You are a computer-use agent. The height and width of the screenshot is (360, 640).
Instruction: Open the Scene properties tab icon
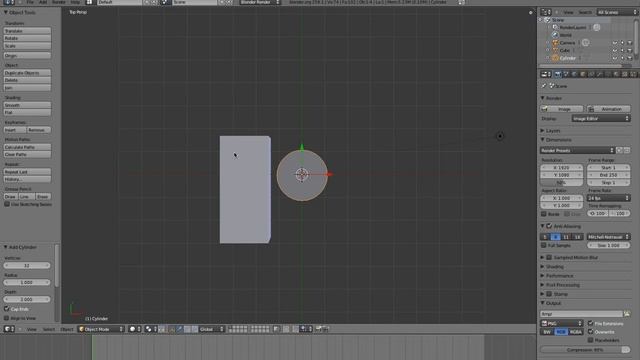click(566, 74)
